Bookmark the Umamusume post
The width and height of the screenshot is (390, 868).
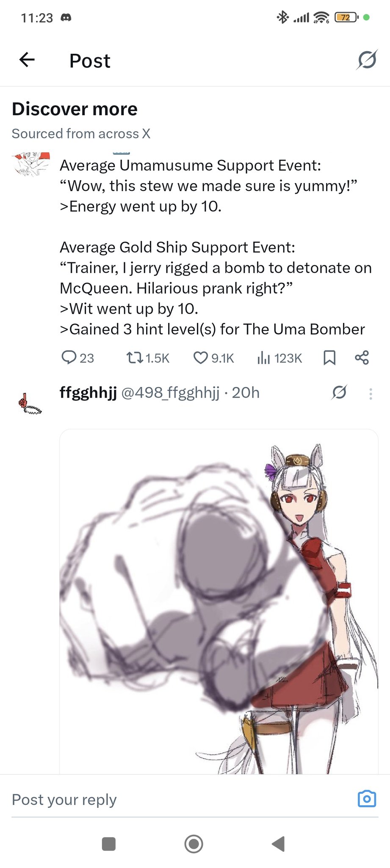(x=329, y=358)
